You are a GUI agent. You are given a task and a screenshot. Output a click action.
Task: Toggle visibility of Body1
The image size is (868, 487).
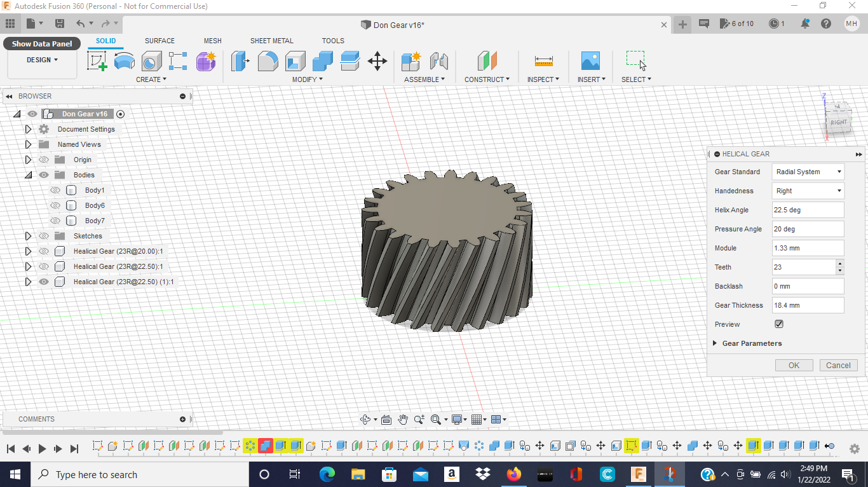[55, 190]
